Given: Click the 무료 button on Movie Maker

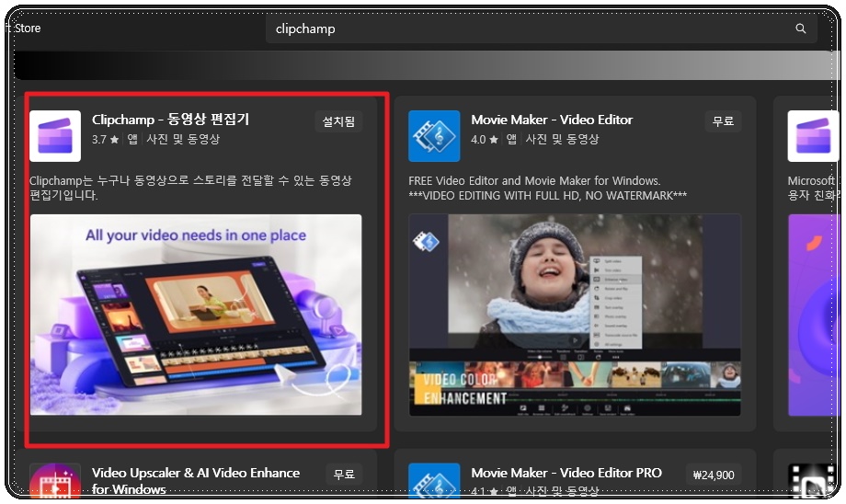Looking at the screenshot, I should tap(723, 121).
